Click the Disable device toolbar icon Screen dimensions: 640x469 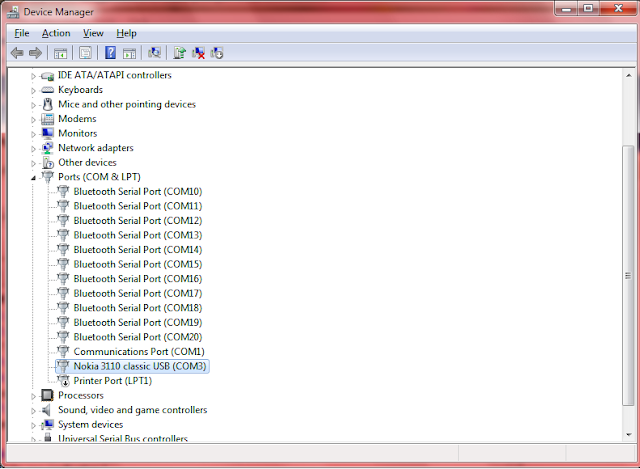coord(217,53)
